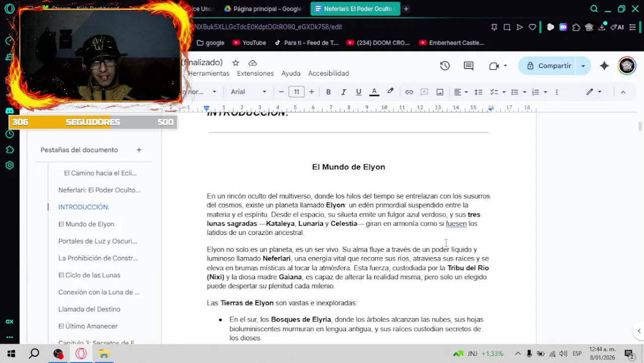Click the browser search magnifier icon
644x363 pixels.
[x=594, y=9]
